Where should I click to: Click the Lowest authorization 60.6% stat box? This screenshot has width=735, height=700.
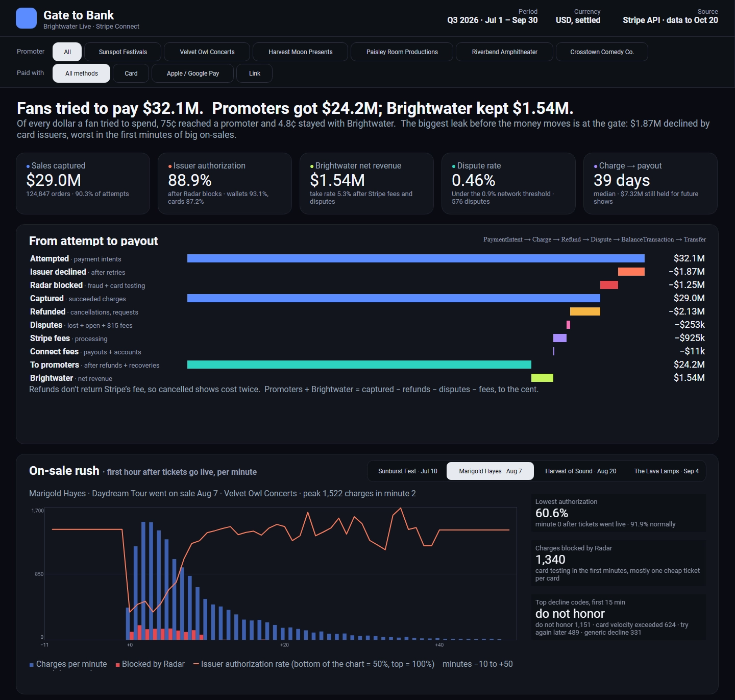pyautogui.click(x=619, y=513)
